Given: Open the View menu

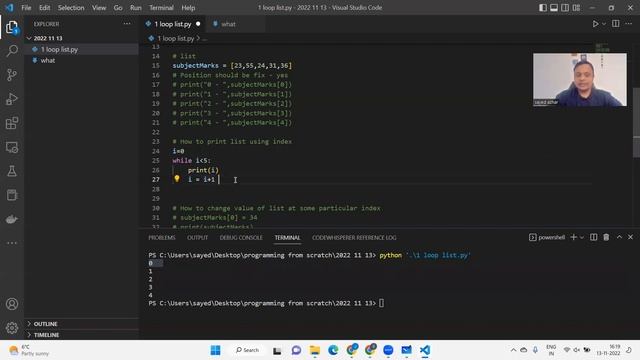Looking at the screenshot, I should pos(99,8).
